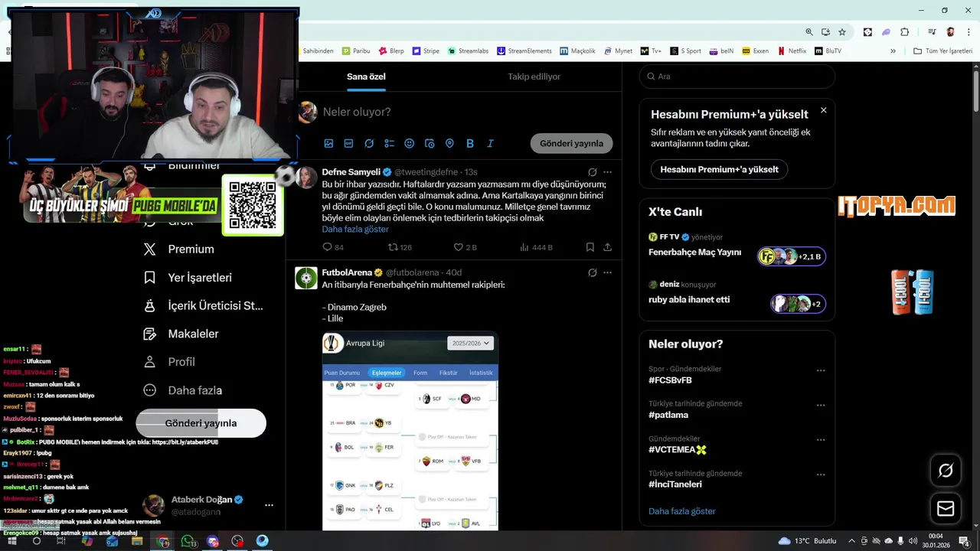Open İçerik Üreticisi Stüdyosu in sidebar
This screenshot has height=551, width=980.
pos(204,305)
